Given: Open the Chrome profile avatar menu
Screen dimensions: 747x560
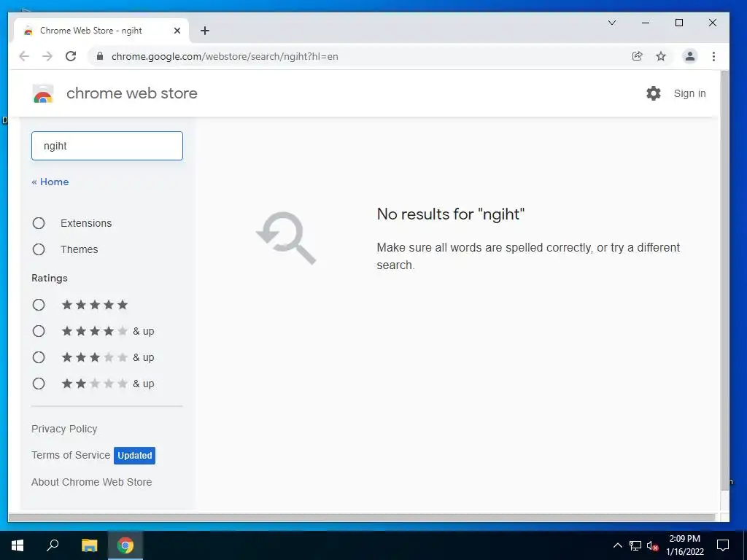Looking at the screenshot, I should (x=689, y=56).
